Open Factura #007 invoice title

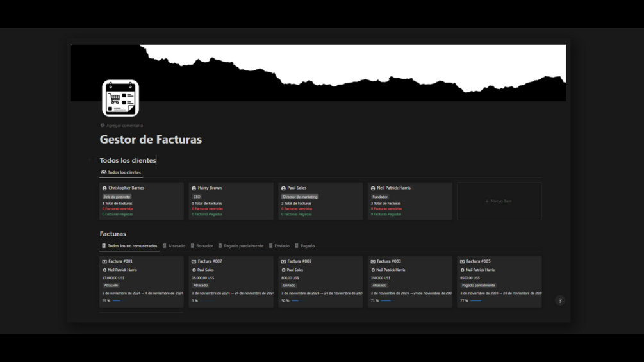tap(210, 261)
